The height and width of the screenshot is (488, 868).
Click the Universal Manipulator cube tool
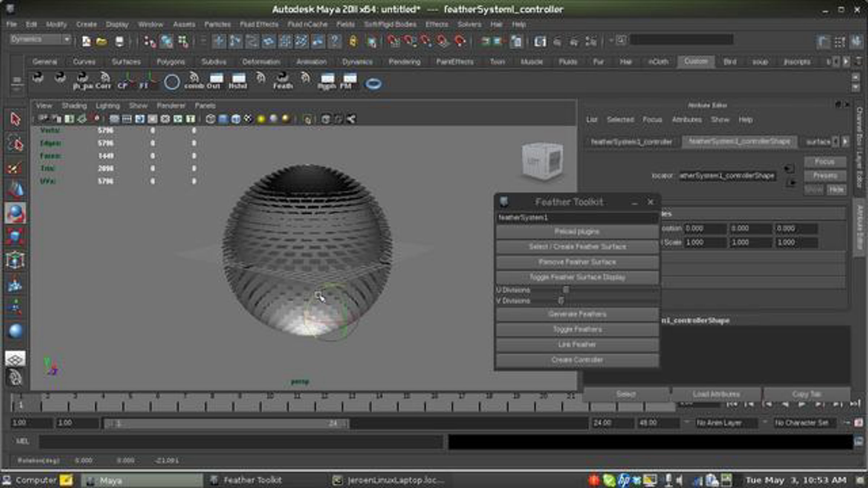click(x=15, y=260)
